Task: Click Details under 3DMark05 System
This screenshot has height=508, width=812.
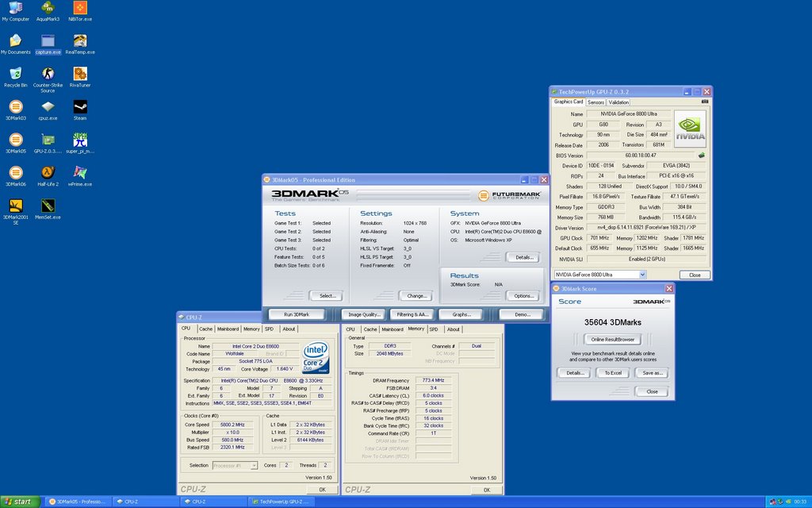Action: point(523,257)
